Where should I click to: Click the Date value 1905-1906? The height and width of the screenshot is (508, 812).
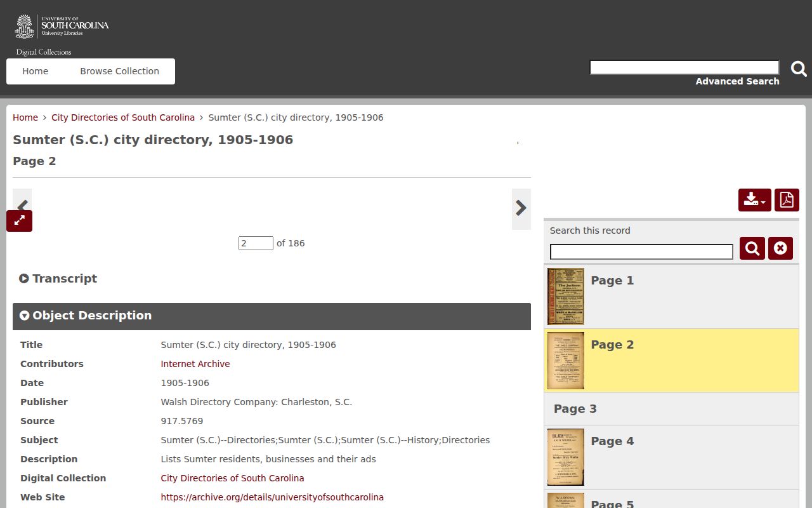coord(185,383)
